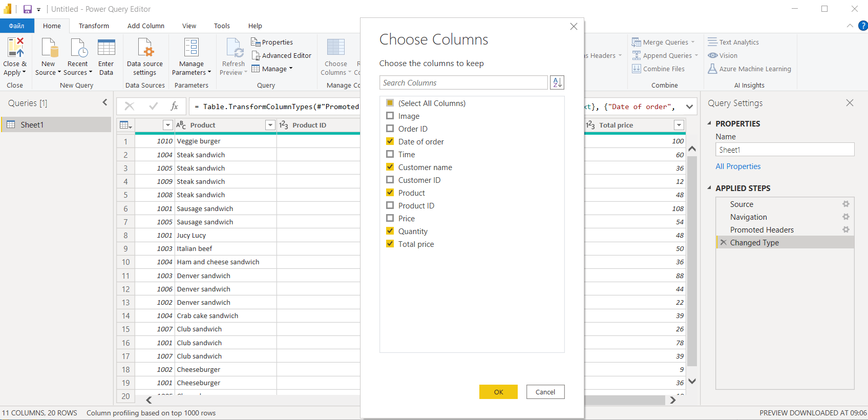Check the Price column checkbox

click(x=390, y=218)
